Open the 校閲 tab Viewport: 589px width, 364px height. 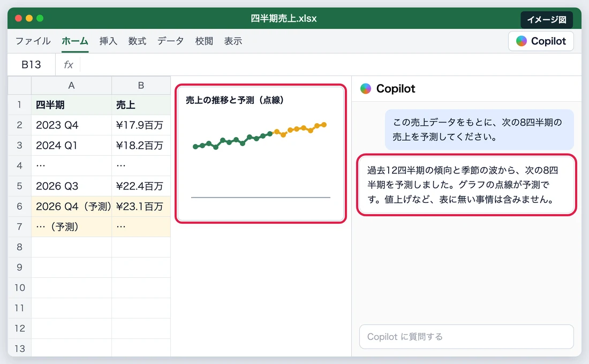pyautogui.click(x=204, y=41)
